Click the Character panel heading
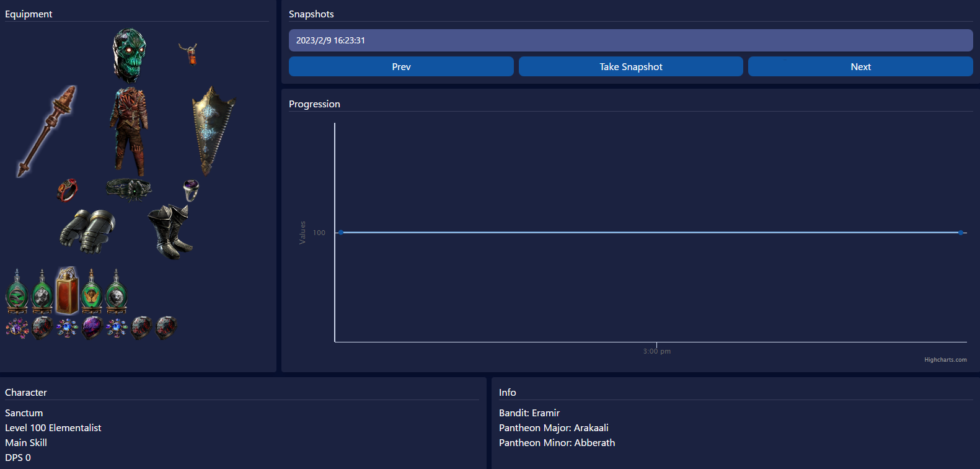Screen dimensions: 980x469 (x=26, y=392)
